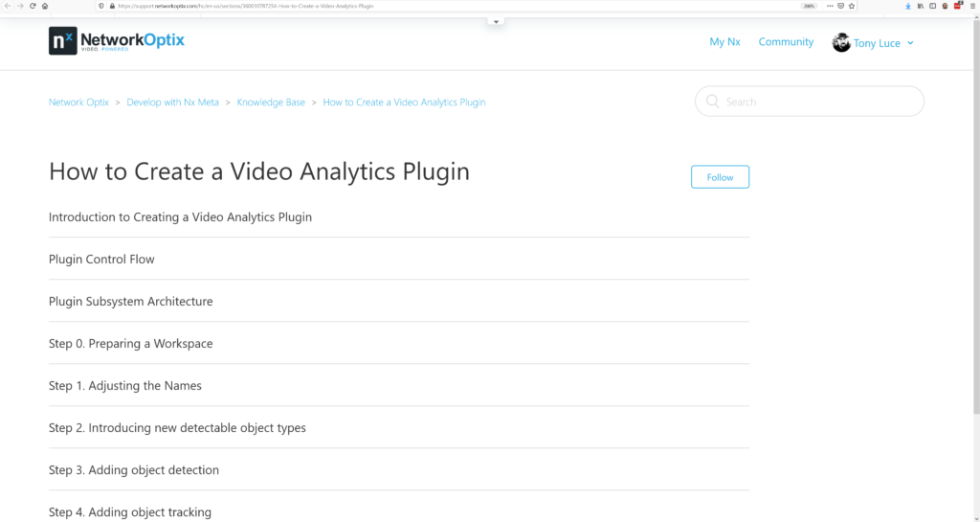This screenshot has height=522, width=980.
Task: Click the red extension icon with badge
Action: [958, 5]
